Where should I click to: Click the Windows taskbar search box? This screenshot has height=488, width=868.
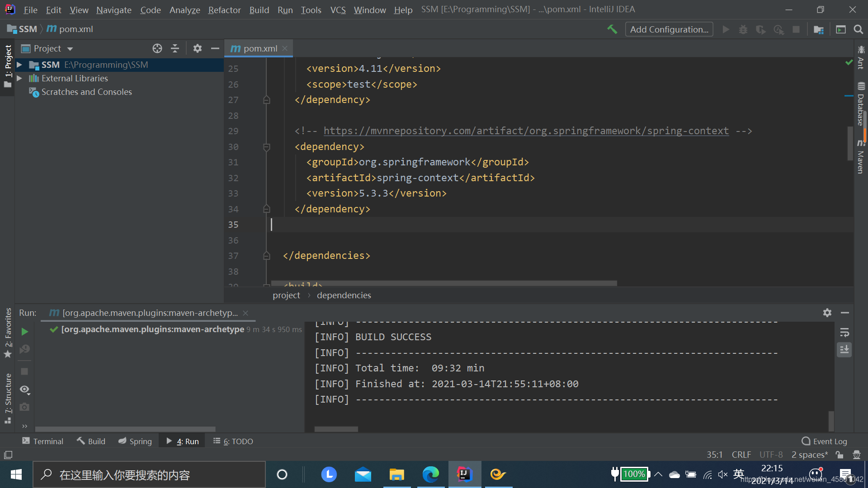click(x=149, y=474)
